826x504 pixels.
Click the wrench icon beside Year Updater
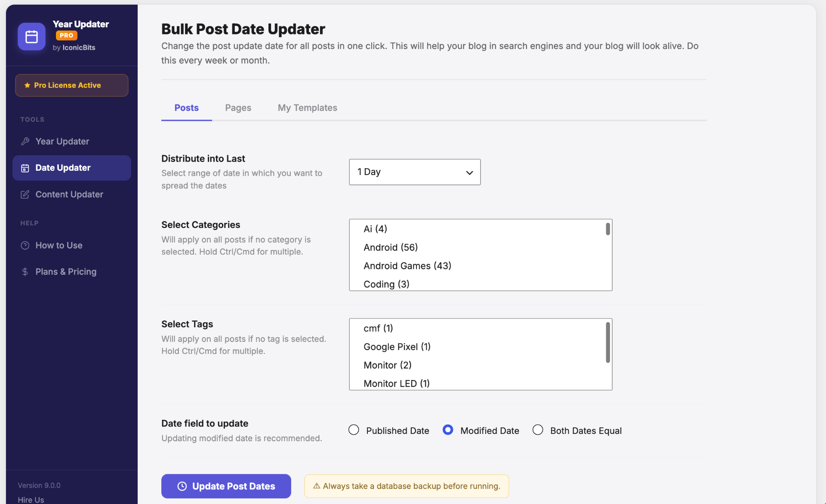pyautogui.click(x=25, y=141)
